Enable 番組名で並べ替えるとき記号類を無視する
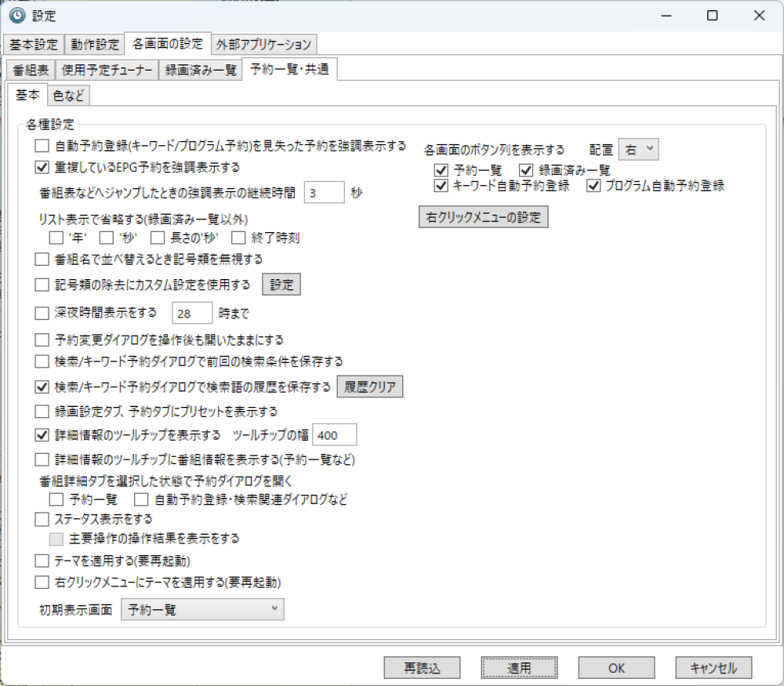Image resolution: width=784 pixels, height=686 pixels. [x=42, y=259]
